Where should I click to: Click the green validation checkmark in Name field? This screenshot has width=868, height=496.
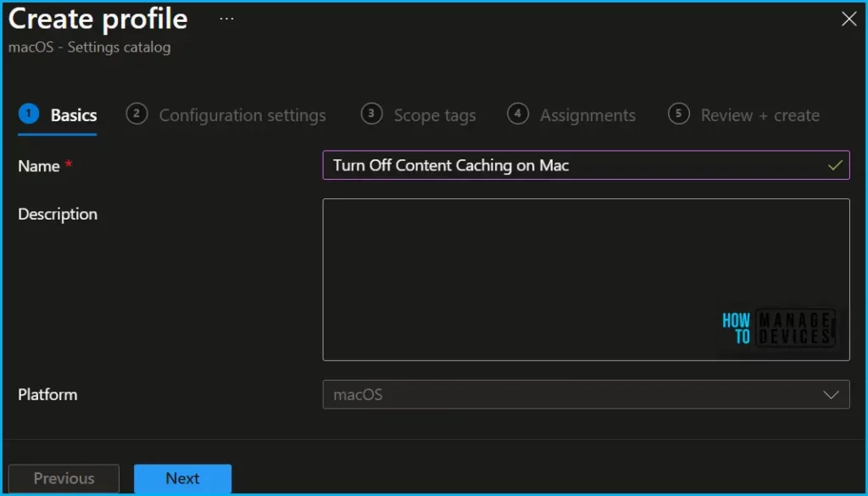pos(835,165)
